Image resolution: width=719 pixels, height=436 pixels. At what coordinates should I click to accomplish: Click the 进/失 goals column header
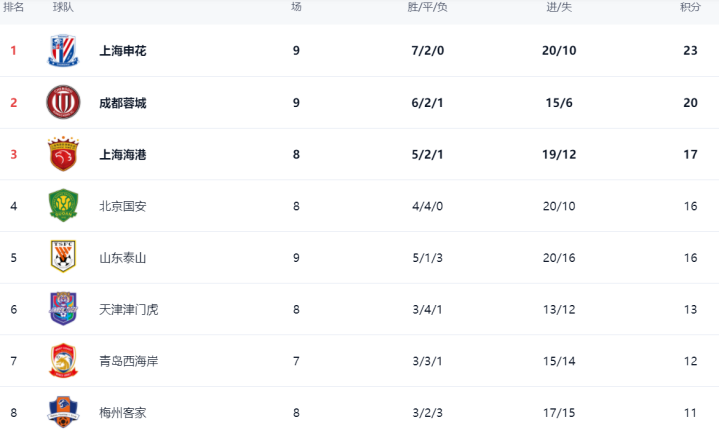(x=559, y=7)
